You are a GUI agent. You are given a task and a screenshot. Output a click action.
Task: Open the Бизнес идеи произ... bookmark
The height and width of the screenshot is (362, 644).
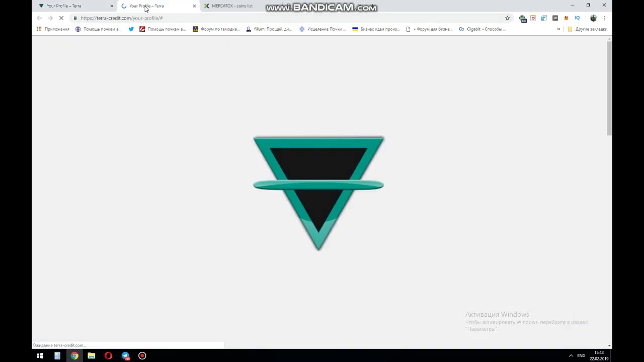click(376, 29)
